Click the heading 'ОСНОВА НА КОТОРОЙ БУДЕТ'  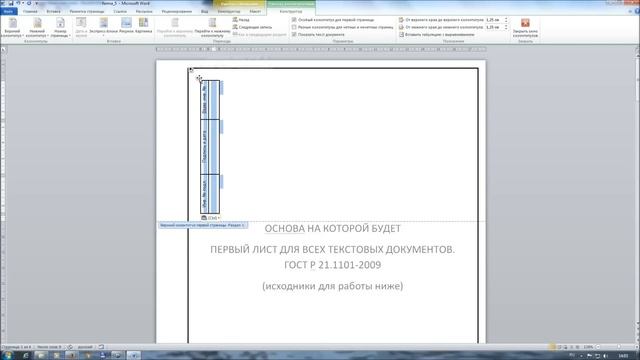tap(333, 229)
